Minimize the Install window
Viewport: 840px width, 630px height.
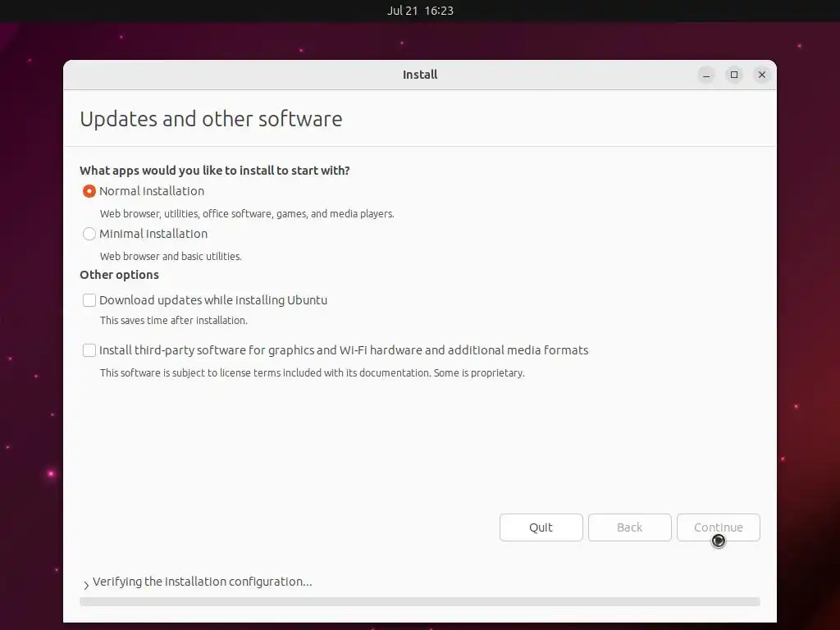[706, 75]
